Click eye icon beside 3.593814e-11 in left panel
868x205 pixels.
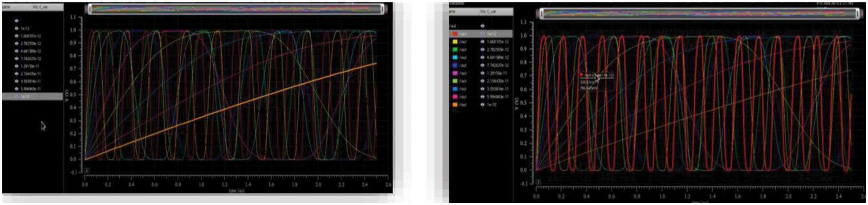[17, 82]
